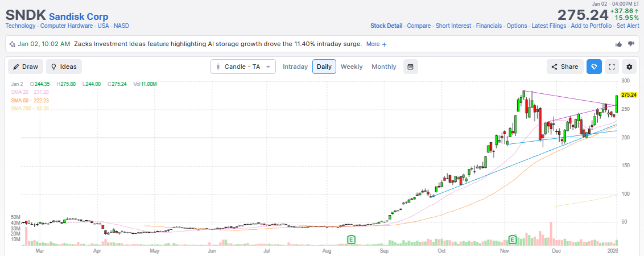Give thumbs down to the news summary
This screenshot has height=256, width=644.
click(631, 44)
